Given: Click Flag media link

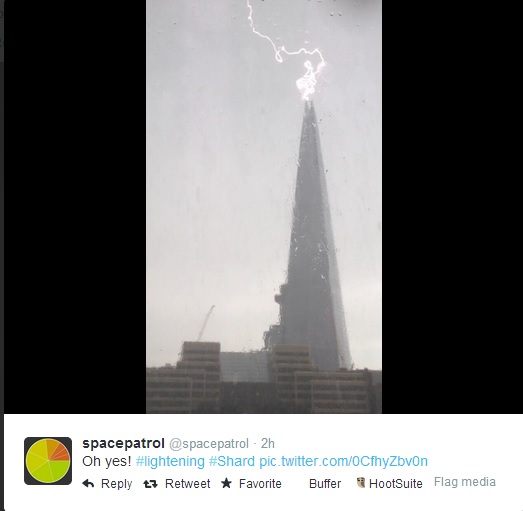Looking at the screenshot, I should tap(465, 482).
